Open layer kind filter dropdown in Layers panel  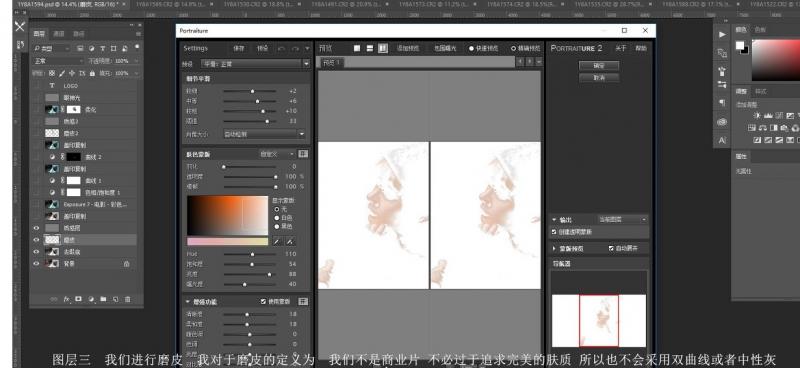pos(52,48)
